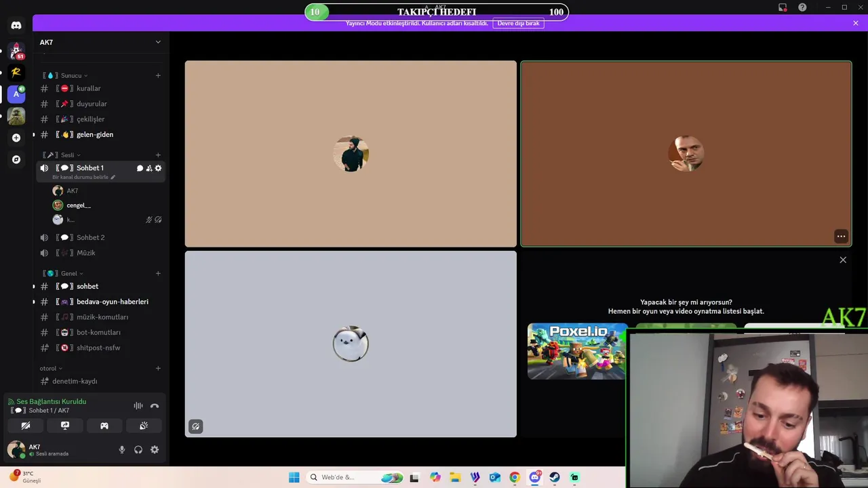Start an activity with gamepad icon
Screen dimensions: 868x488
coord(104,426)
